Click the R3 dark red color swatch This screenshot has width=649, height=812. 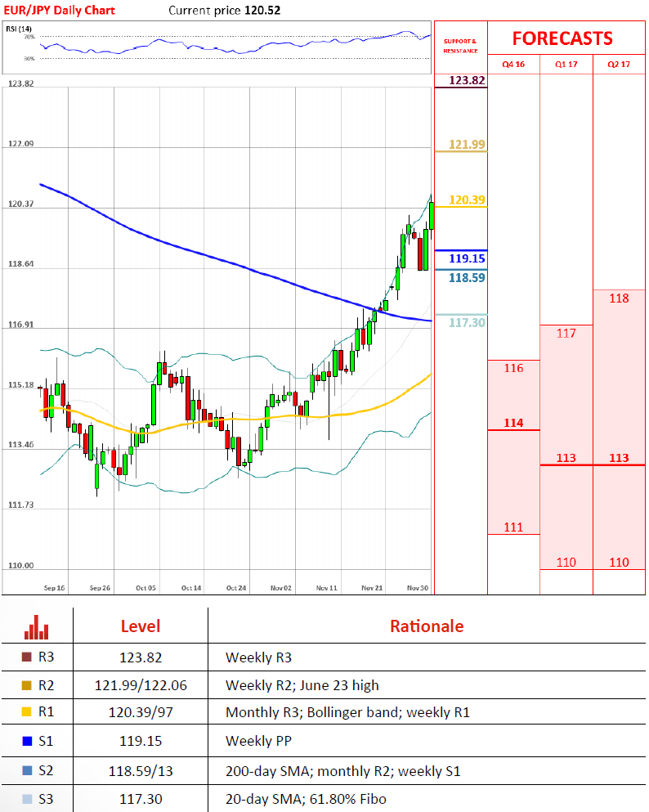[x=27, y=657]
